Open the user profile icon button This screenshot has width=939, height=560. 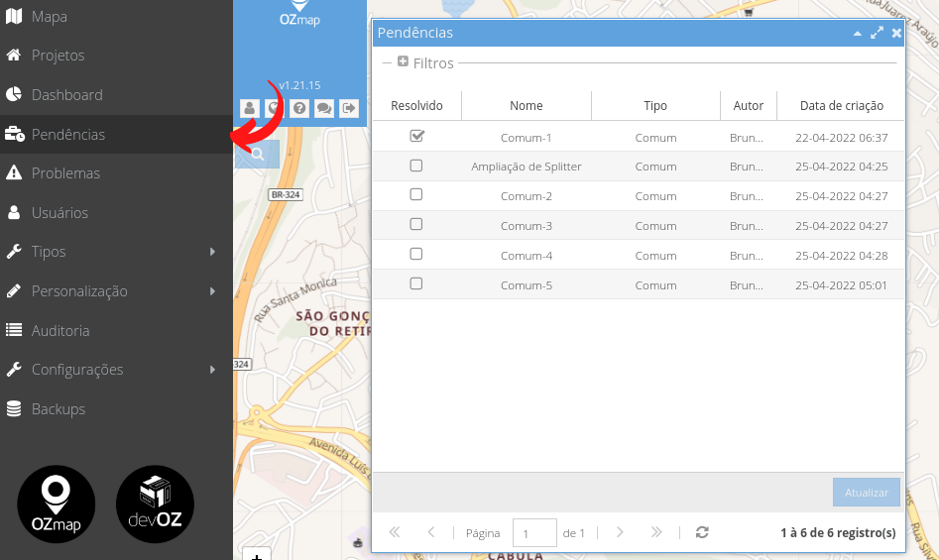coord(250,108)
